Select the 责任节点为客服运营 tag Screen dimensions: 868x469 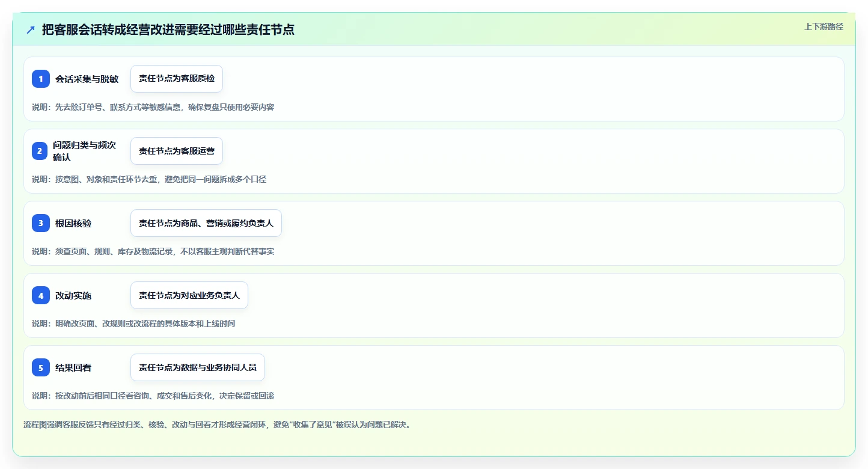177,151
